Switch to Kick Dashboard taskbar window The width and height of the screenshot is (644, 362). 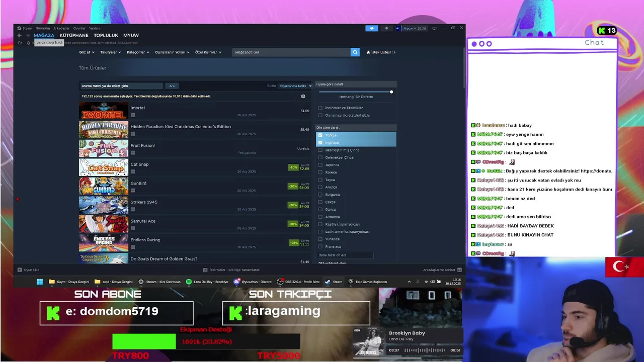pyautogui.click(x=159, y=282)
